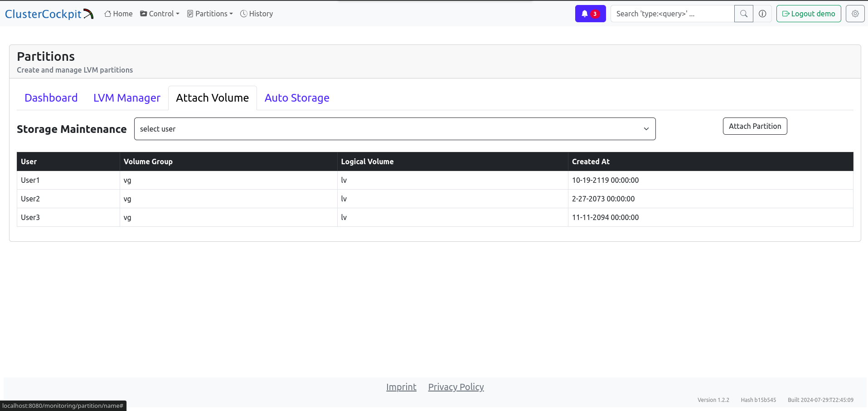Expand the Partitions dropdown menu
Viewport: 868px width, 411px height.
click(210, 14)
